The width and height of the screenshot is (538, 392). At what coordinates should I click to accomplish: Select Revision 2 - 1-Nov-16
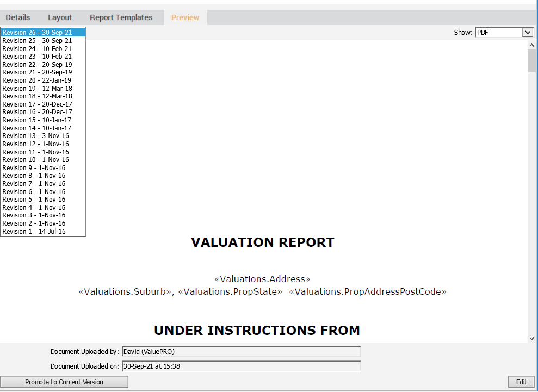pos(43,223)
